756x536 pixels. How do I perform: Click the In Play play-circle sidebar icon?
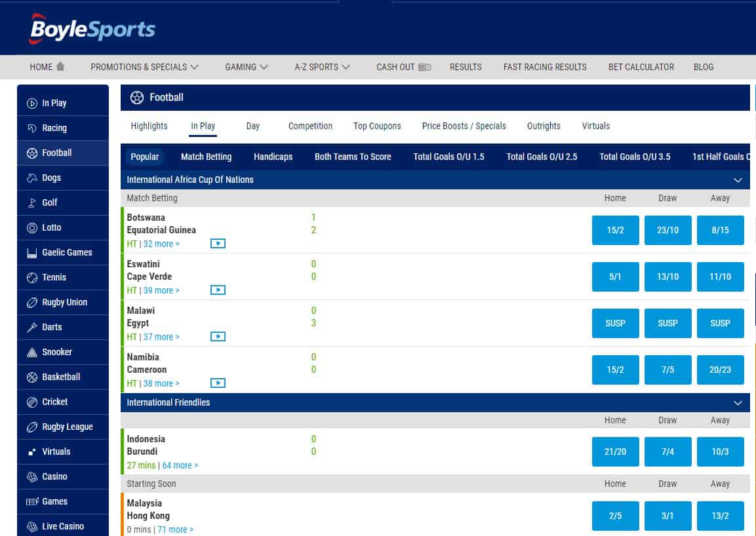32,103
